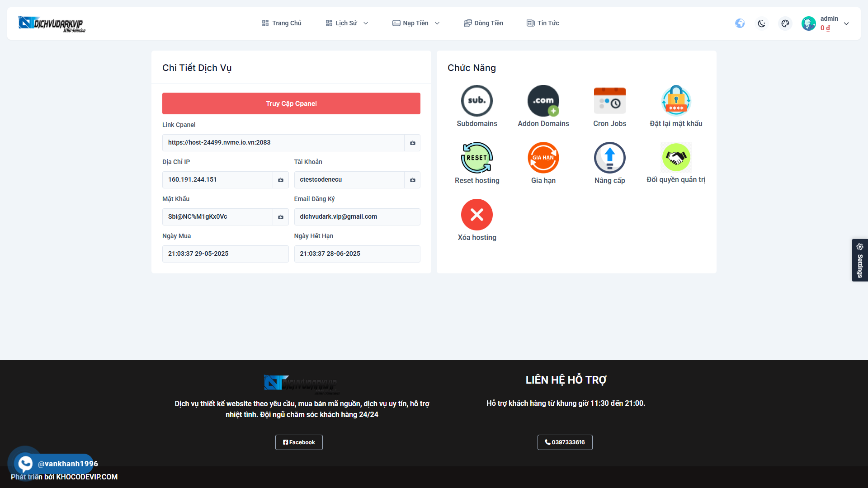Copy the Link Cpanel URL

click(412, 143)
